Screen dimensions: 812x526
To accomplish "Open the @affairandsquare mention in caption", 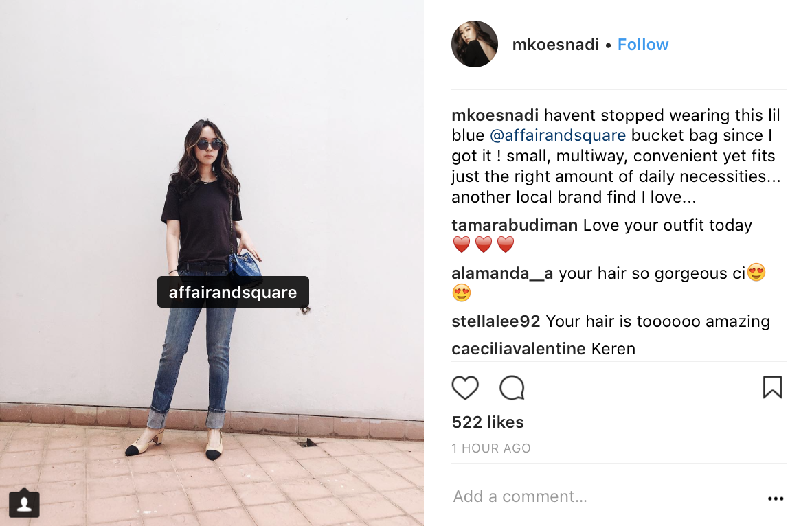I will click(x=558, y=135).
